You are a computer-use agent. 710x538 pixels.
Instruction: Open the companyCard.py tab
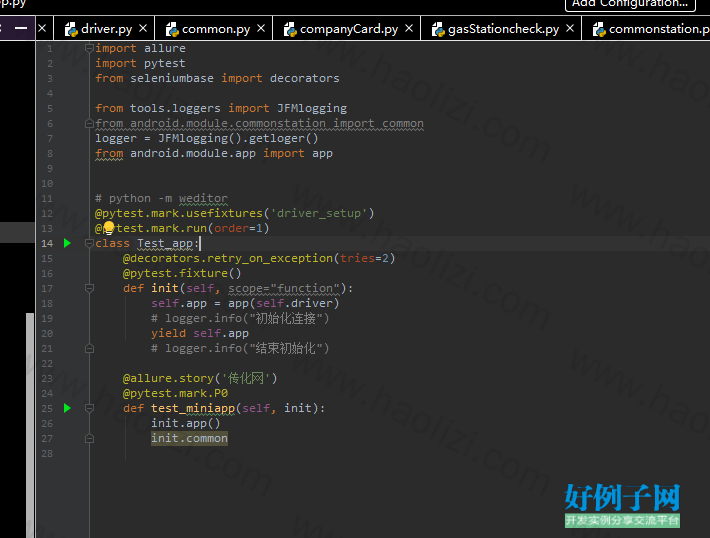pos(349,29)
